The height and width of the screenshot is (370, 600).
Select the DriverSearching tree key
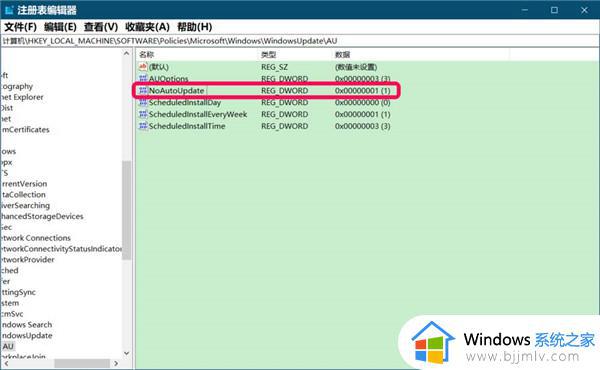pyautogui.click(x=25, y=205)
